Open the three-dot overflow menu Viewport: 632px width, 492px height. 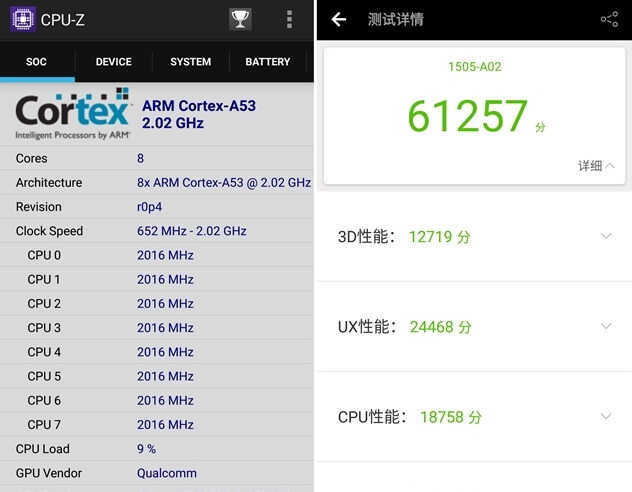click(x=289, y=19)
